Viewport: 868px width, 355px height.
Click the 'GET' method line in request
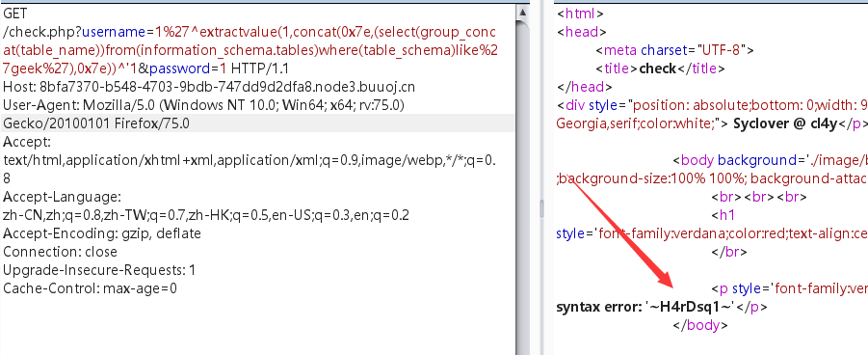[14, 14]
